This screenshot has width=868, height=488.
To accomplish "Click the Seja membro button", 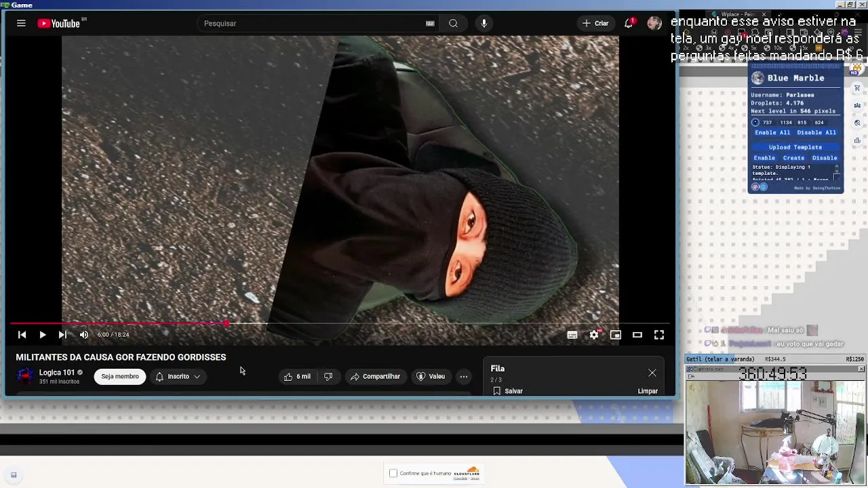I will 120,376.
